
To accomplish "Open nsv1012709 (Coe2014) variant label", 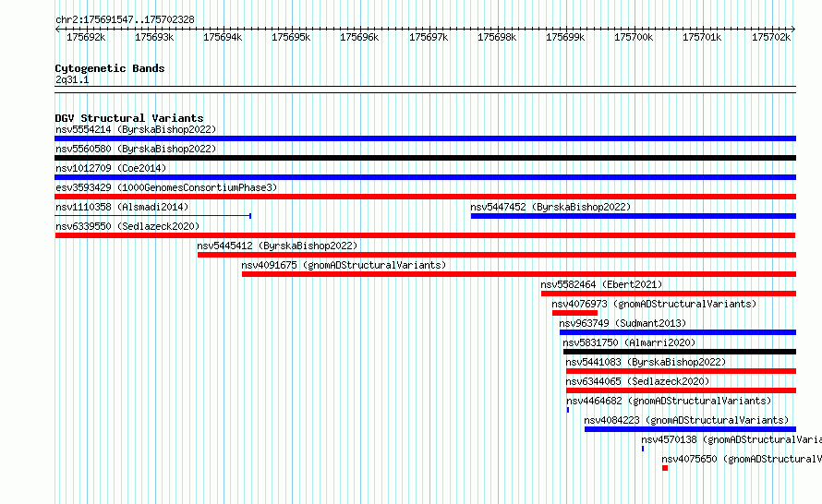I will point(111,168).
